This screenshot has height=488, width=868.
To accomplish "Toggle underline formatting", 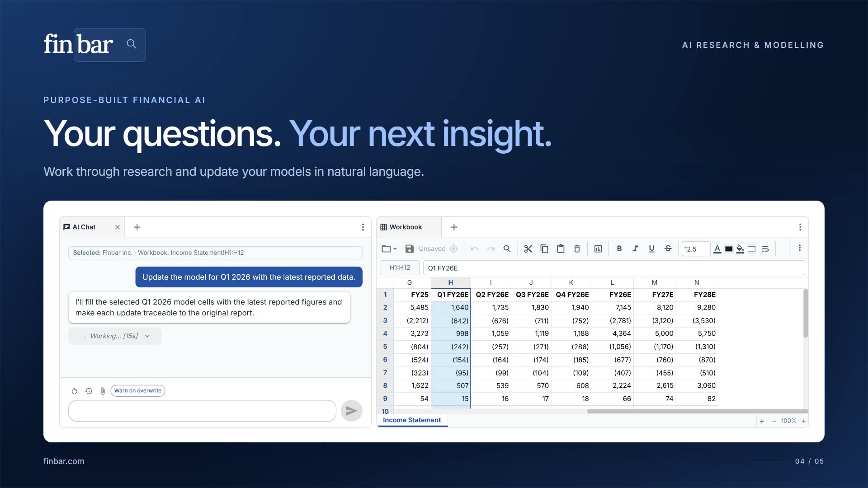I will coord(651,249).
